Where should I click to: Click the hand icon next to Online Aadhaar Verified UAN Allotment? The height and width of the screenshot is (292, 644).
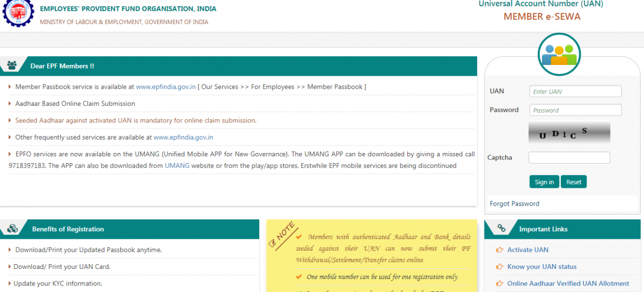500,283
